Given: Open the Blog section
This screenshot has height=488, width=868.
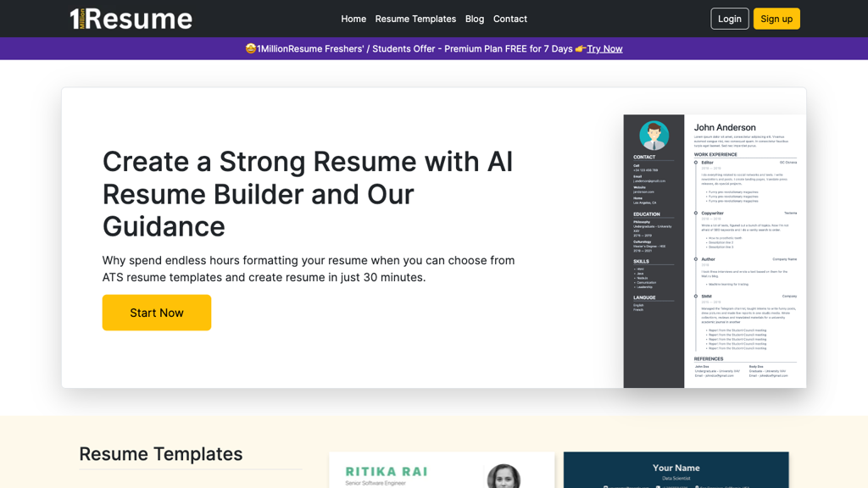Looking at the screenshot, I should (x=474, y=19).
